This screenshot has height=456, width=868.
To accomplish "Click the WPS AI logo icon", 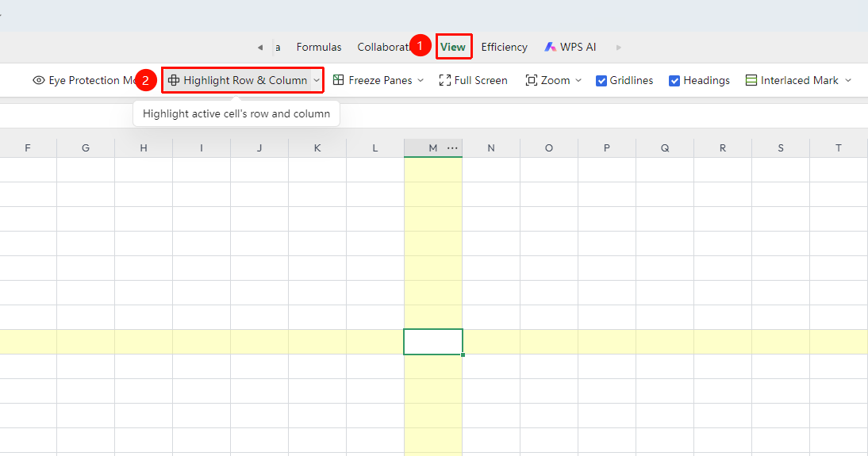I will click(550, 47).
